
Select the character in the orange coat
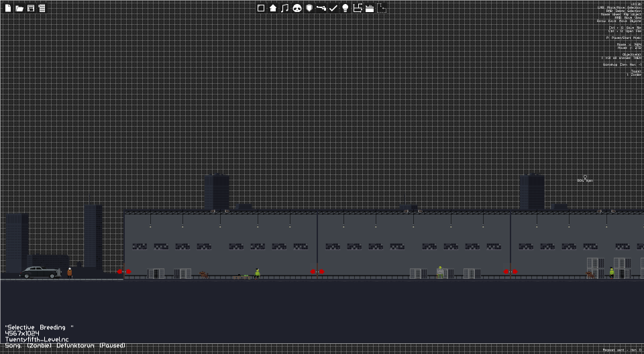coord(69,273)
